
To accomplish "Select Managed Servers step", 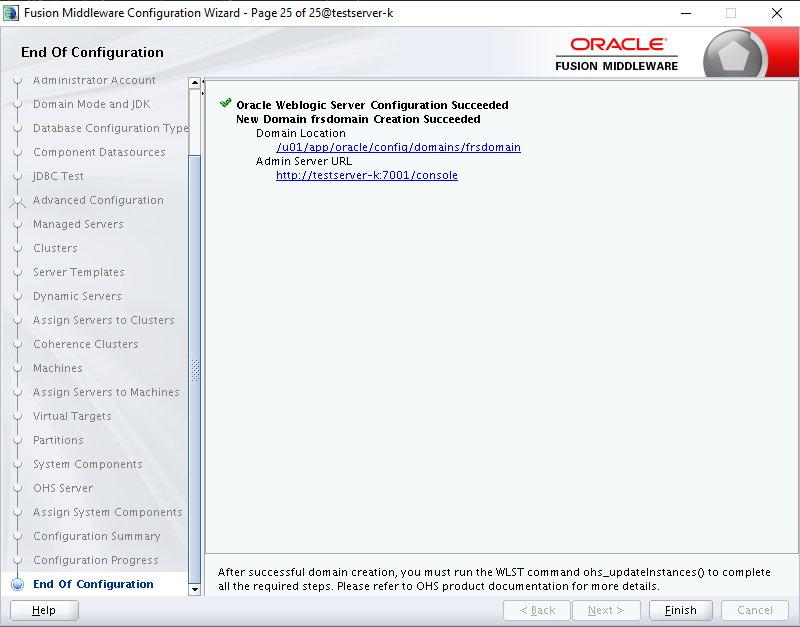I will click(79, 224).
